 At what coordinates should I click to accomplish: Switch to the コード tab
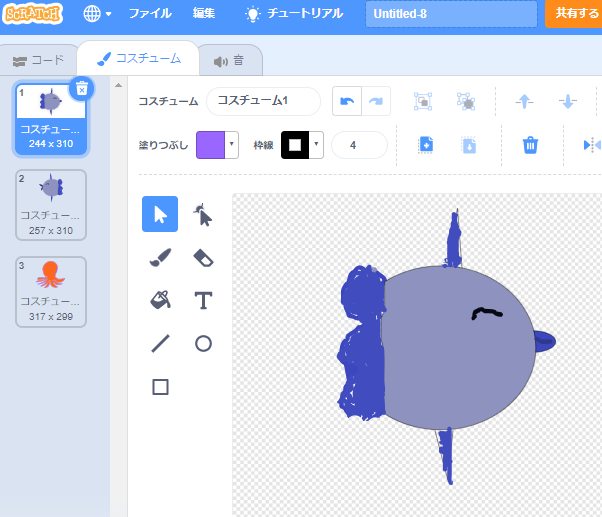[x=38, y=60]
